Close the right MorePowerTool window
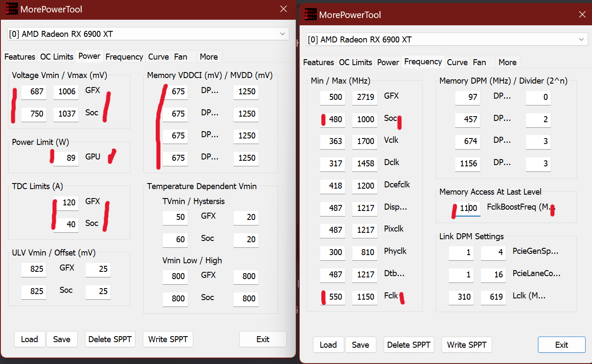592x364 pixels. tap(582, 14)
